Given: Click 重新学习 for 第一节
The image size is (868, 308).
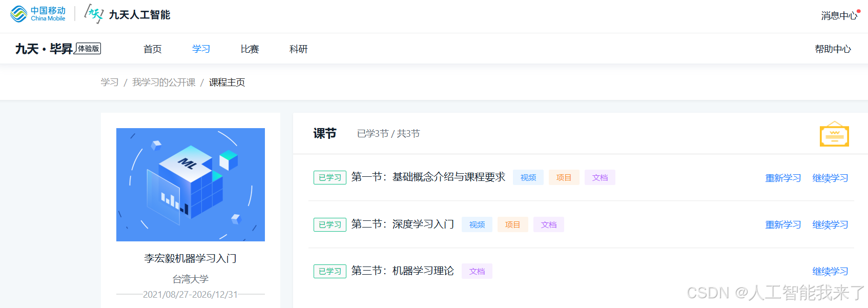Looking at the screenshot, I should click(x=783, y=178).
